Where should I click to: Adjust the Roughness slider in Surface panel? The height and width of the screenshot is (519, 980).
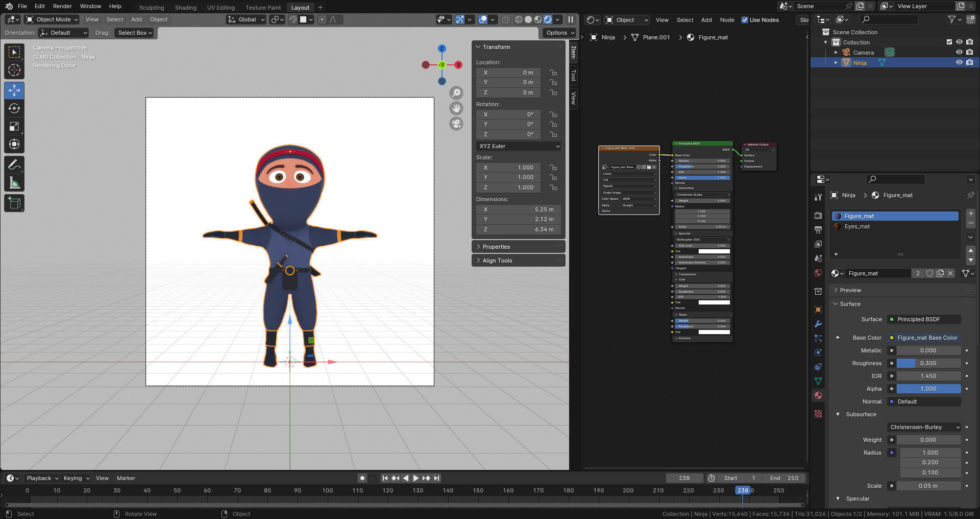click(x=928, y=363)
